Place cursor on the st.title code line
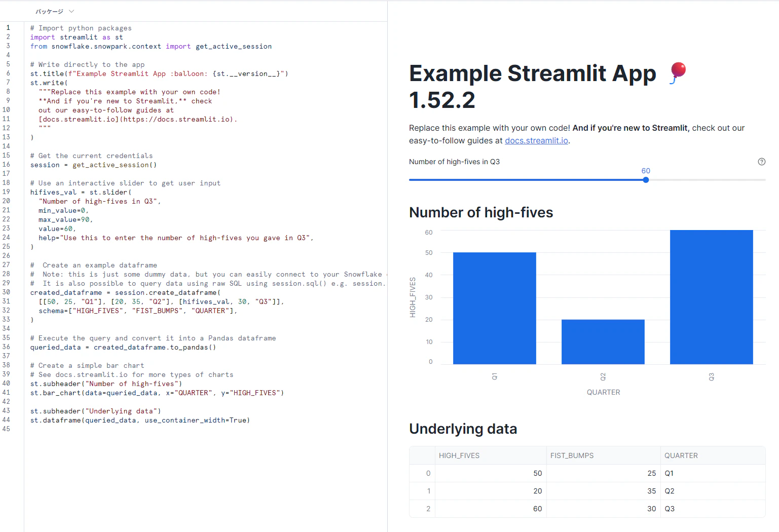The image size is (779, 532). pyautogui.click(x=159, y=74)
